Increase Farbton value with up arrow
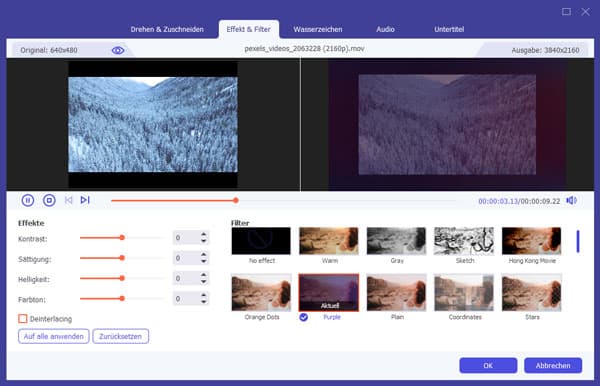 pyautogui.click(x=204, y=295)
